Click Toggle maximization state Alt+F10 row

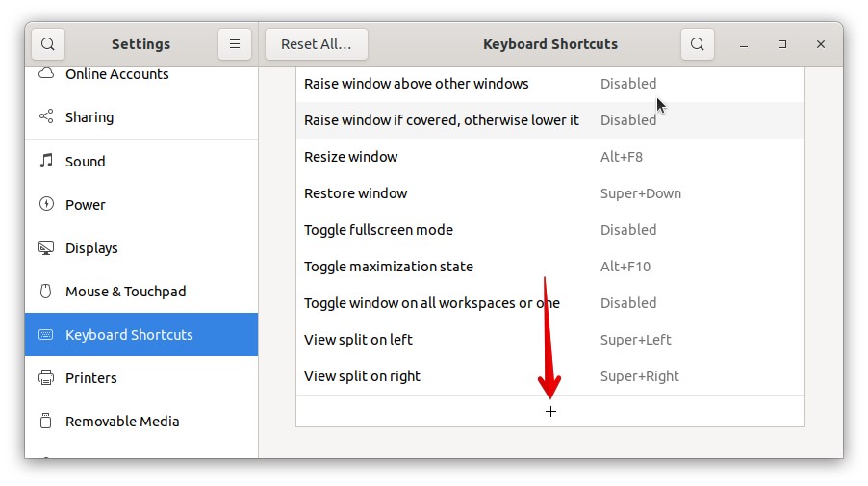[549, 267]
